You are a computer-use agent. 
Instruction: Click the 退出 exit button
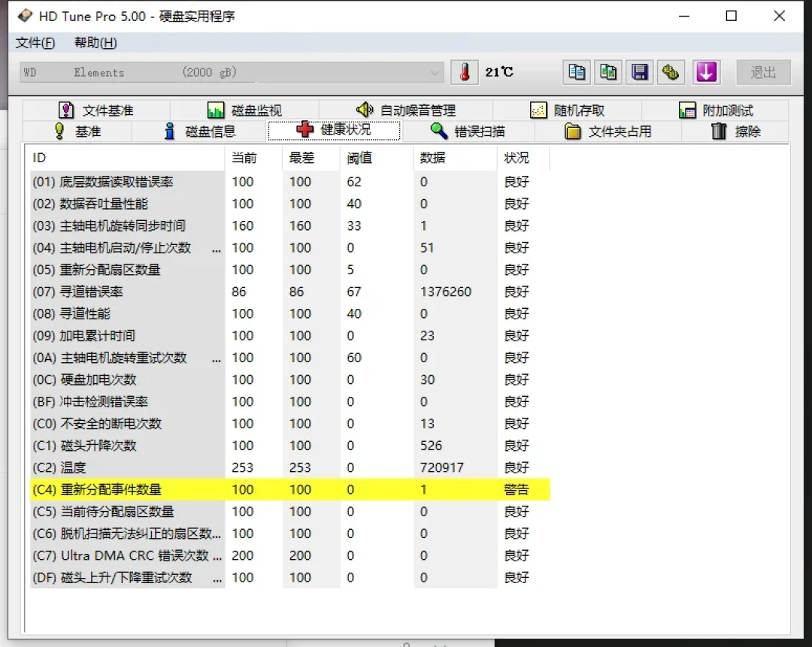tap(763, 72)
